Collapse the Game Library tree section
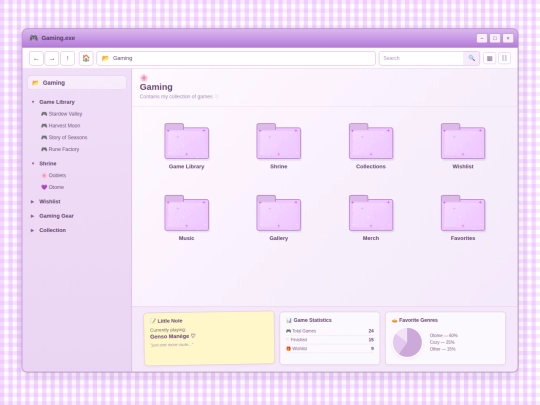Viewport: 540px width, 405px height. tap(33, 102)
